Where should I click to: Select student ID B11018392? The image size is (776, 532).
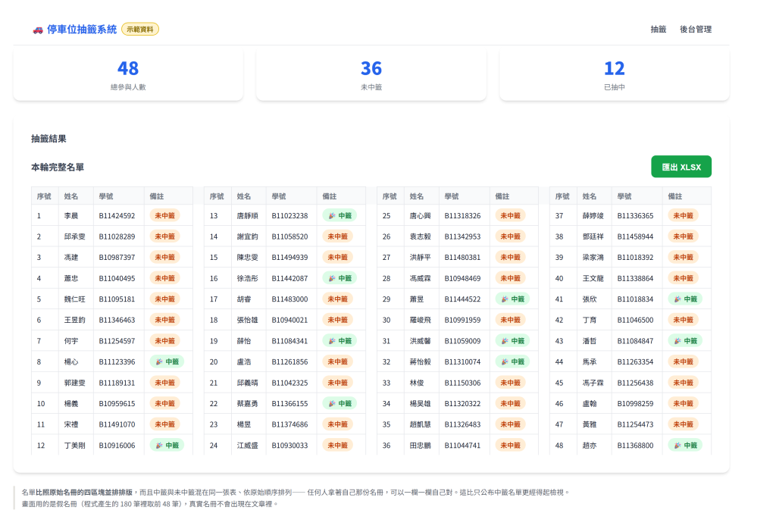[635, 258]
